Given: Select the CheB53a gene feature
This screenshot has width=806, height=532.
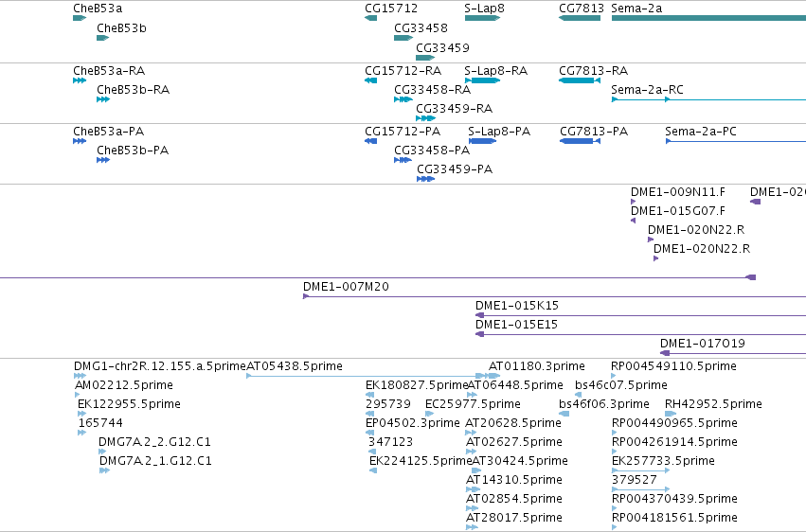Looking at the screenshot, I should point(80,18).
